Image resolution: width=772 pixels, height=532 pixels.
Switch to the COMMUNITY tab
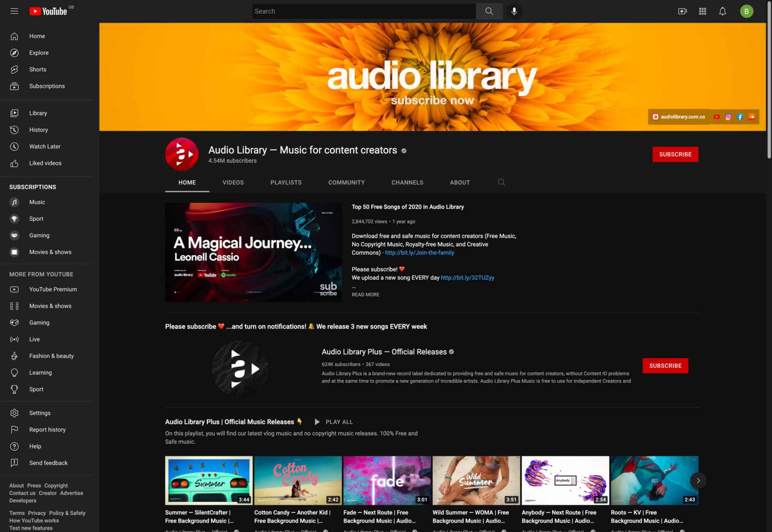point(346,182)
